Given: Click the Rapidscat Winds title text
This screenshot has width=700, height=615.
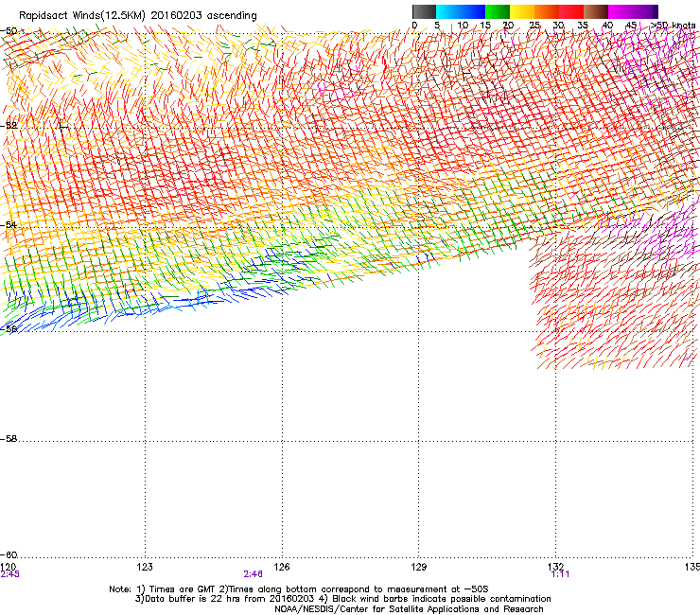Looking at the screenshot, I should tap(137, 16).
